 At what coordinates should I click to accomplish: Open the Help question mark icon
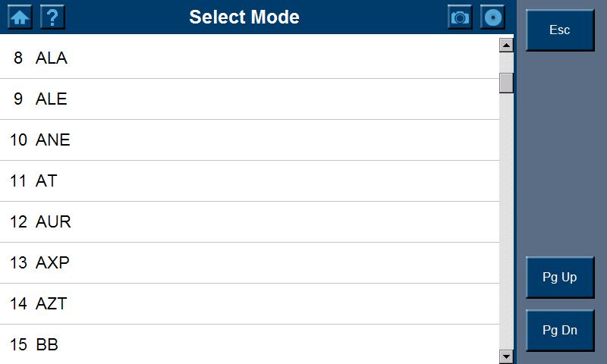tap(52, 17)
